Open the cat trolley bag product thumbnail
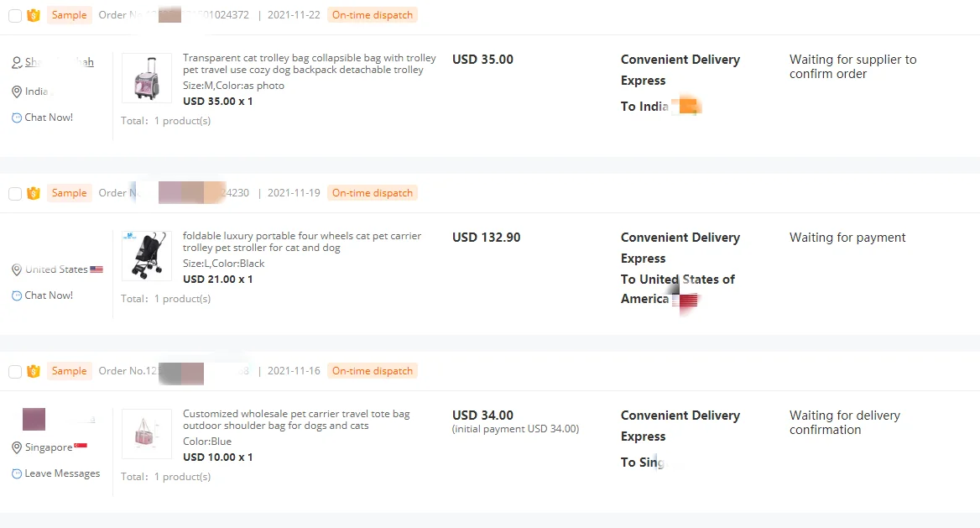 [147, 78]
